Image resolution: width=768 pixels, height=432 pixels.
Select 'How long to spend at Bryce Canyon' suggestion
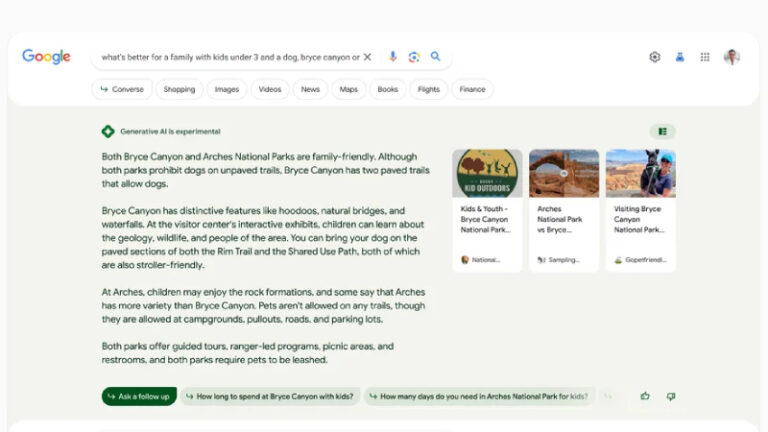[270, 396]
